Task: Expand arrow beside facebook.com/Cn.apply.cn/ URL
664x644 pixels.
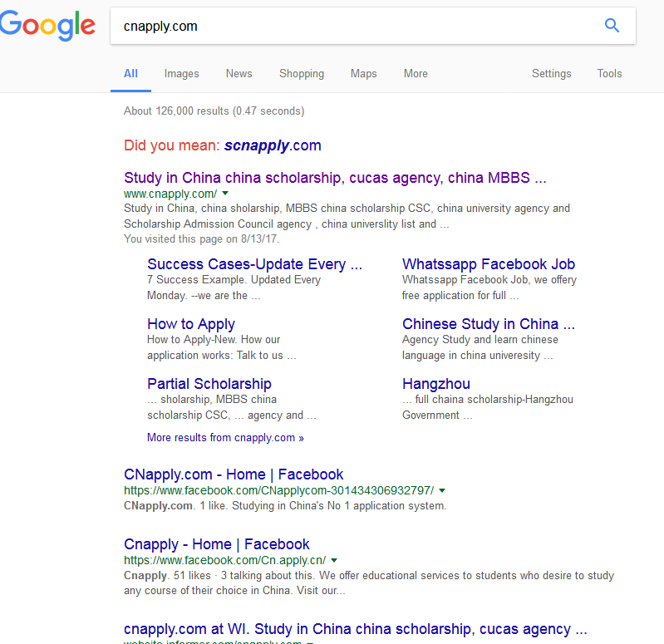Action: [334, 561]
